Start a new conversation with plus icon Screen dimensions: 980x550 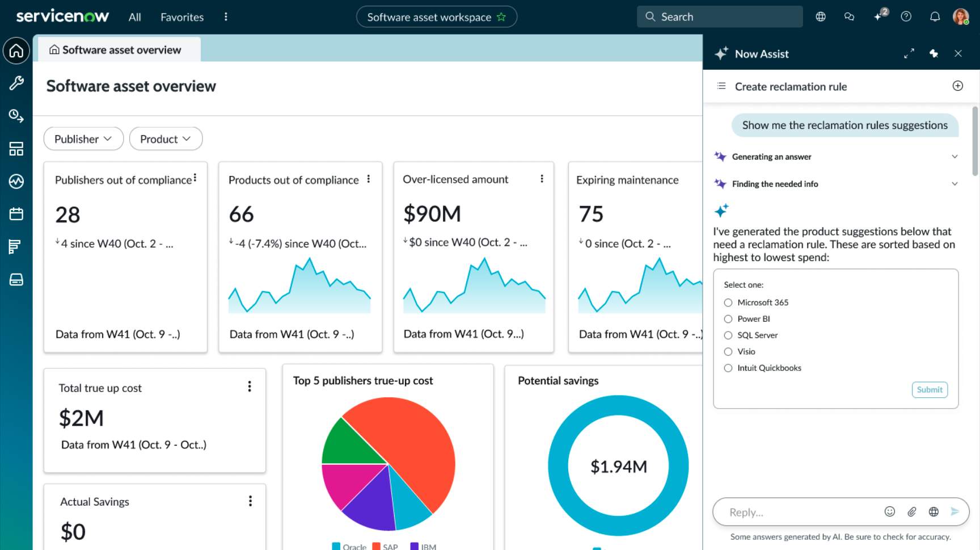click(958, 86)
